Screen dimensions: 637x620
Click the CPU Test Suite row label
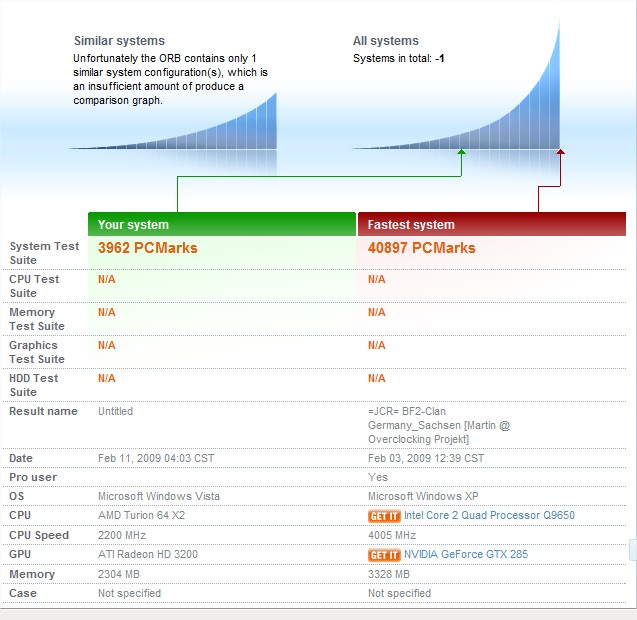point(34,286)
